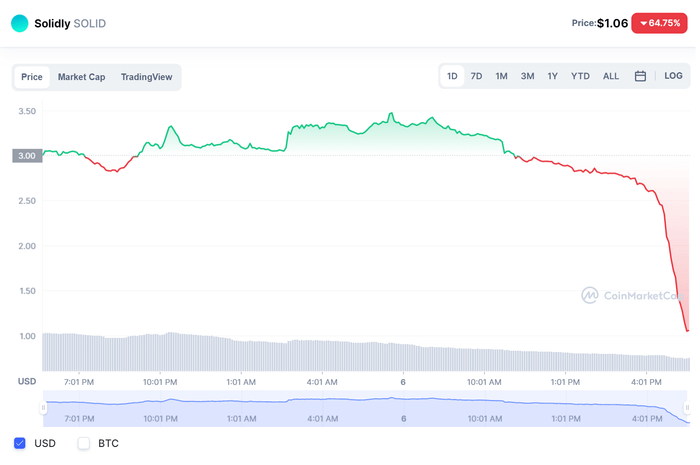
Task: Click the price peak on the chart line
Action: [392, 113]
